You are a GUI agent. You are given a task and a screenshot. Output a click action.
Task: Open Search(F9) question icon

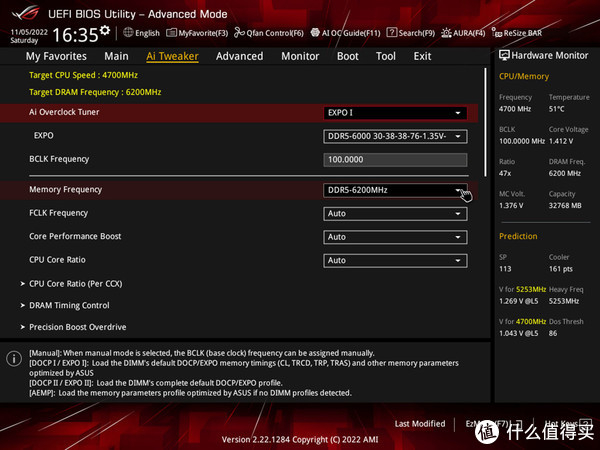(391, 33)
